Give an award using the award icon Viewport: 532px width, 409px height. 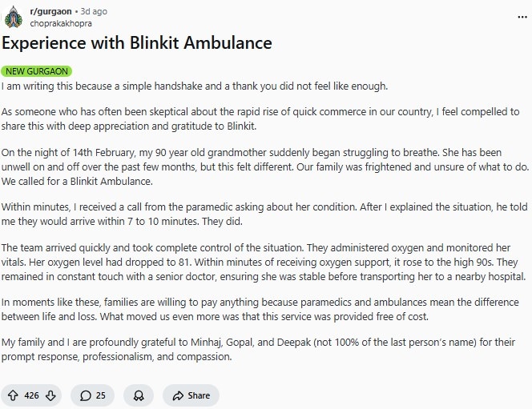click(x=139, y=395)
